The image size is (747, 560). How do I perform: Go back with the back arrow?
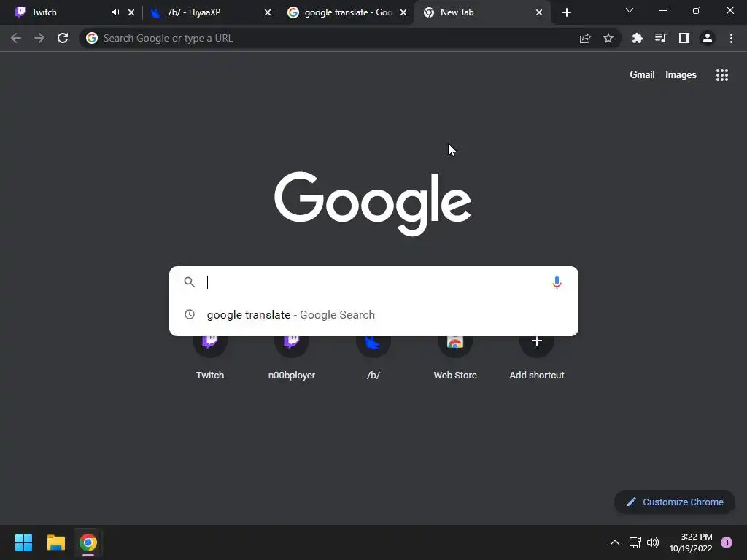(16, 38)
